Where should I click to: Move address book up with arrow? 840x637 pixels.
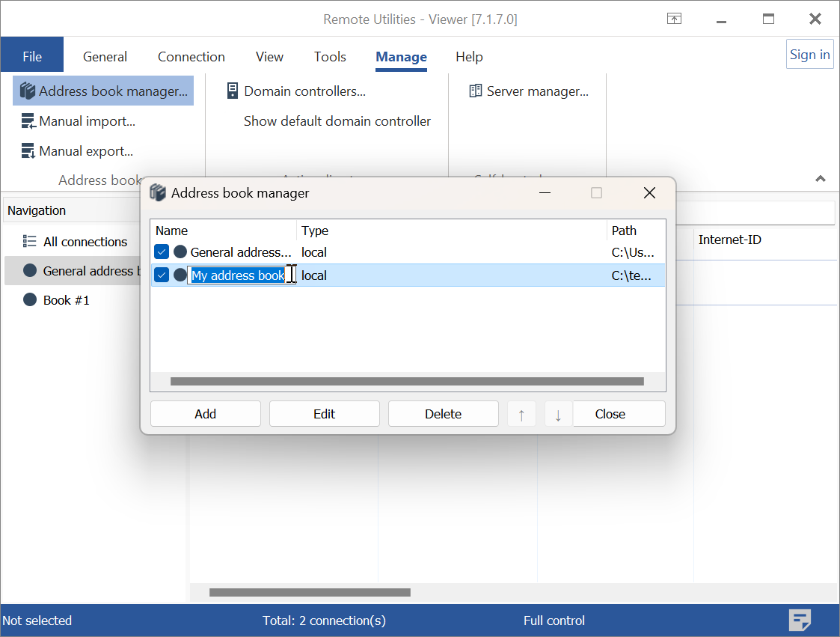coord(521,414)
